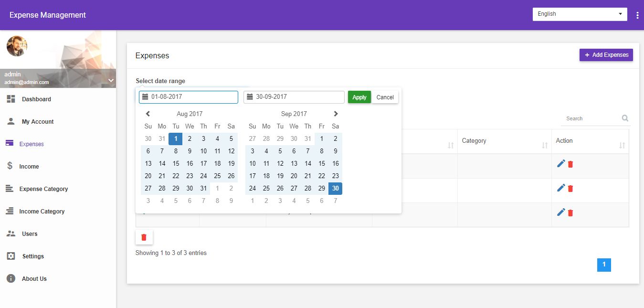Open Expense Category in sidebar
Viewport: 644px width, 308px height.
coord(43,189)
